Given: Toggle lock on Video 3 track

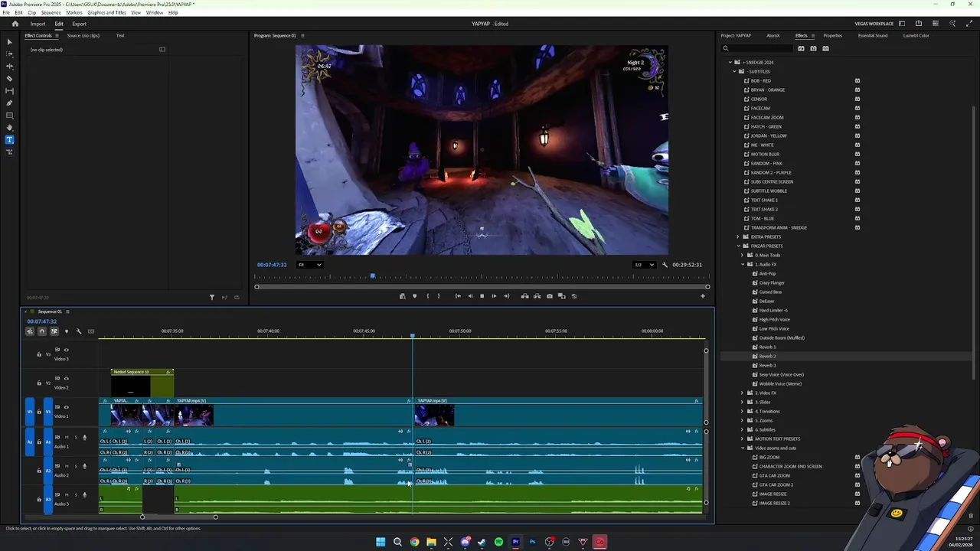Looking at the screenshot, I should pos(39,354).
